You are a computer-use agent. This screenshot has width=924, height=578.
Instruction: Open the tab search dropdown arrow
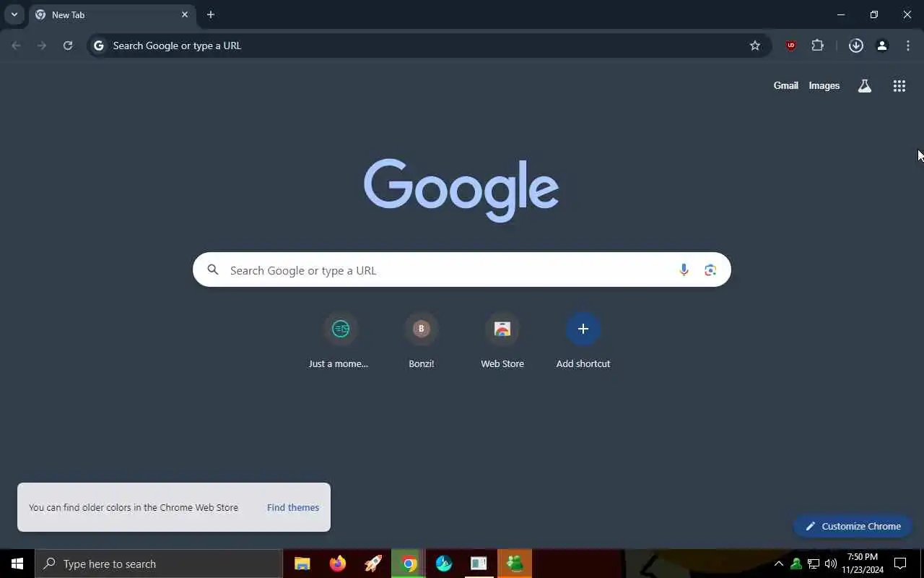tap(14, 14)
